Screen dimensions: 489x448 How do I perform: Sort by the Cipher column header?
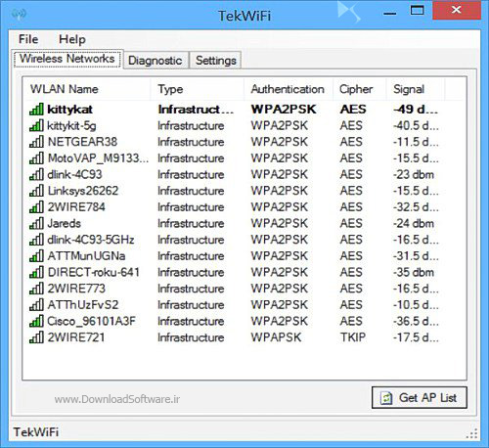[360, 89]
